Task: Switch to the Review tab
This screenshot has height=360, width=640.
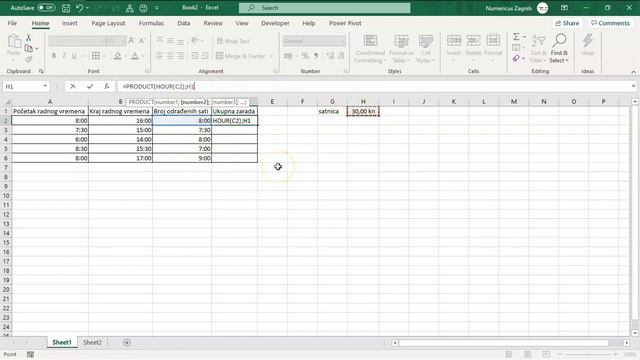Action: coord(213,23)
